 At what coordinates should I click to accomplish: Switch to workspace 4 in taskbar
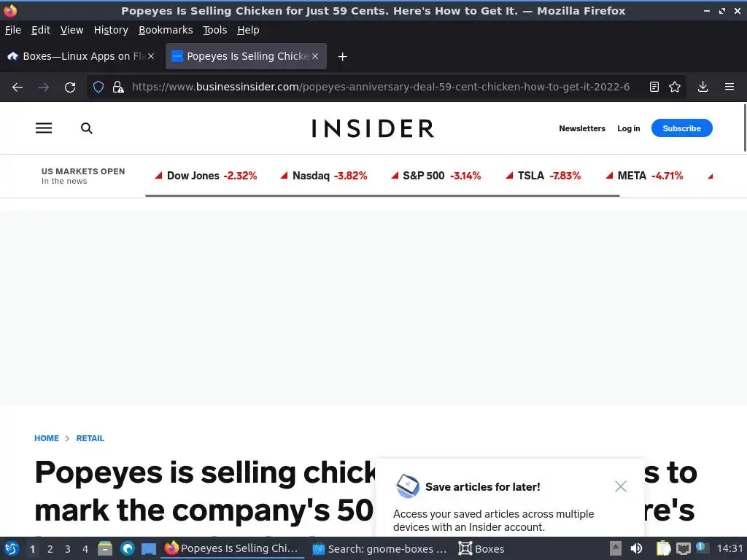coord(85,549)
